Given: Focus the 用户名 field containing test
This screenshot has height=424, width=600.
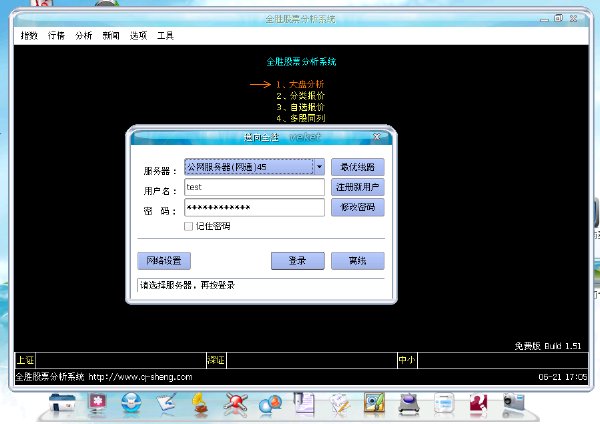Looking at the screenshot, I should click(x=254, y=187).
